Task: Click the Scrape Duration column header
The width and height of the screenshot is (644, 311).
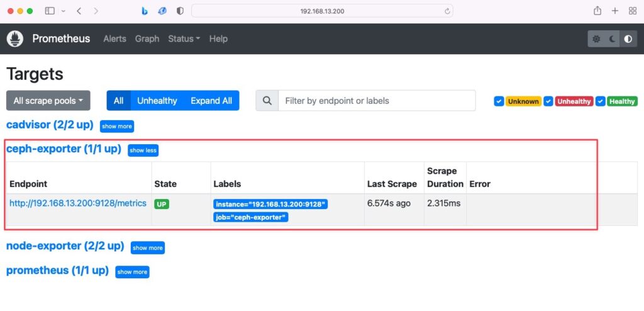Action: 445,178
